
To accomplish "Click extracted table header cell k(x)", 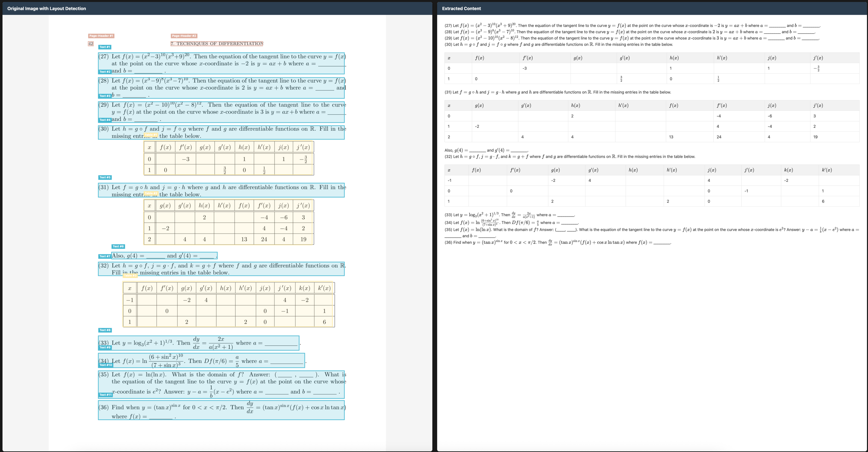I will point(788,170).
